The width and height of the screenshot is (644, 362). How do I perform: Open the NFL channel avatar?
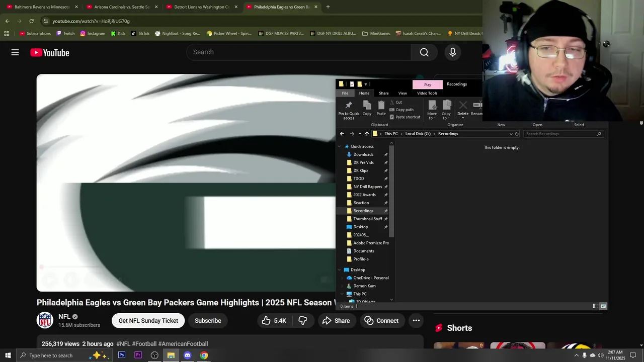point(45,320)
